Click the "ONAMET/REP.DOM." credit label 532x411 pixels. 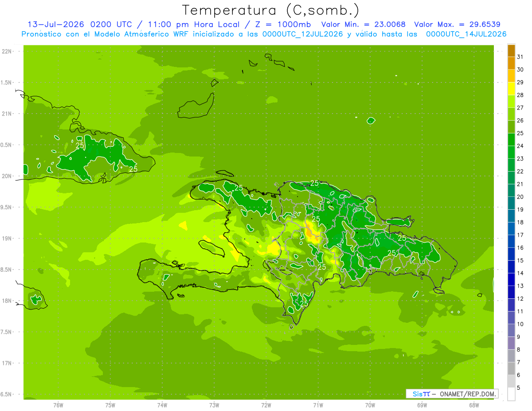tap(467, 394)
